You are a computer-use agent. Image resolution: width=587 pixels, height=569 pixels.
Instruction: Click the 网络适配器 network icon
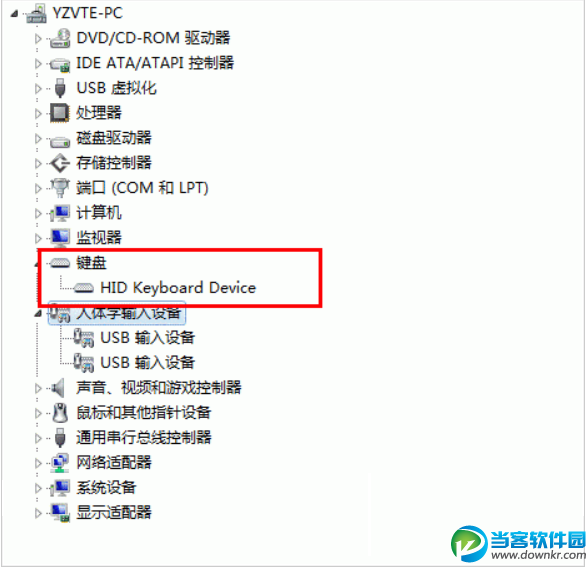(x=60, y=463)
